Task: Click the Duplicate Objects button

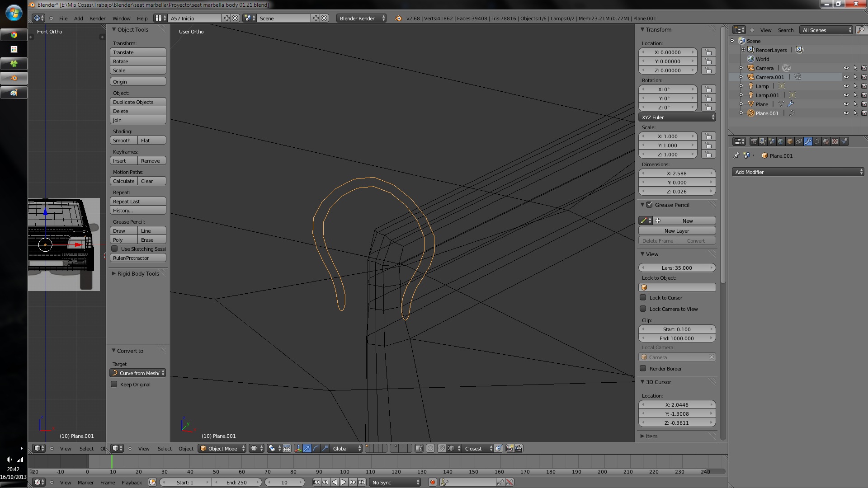Action: (138, 102)
